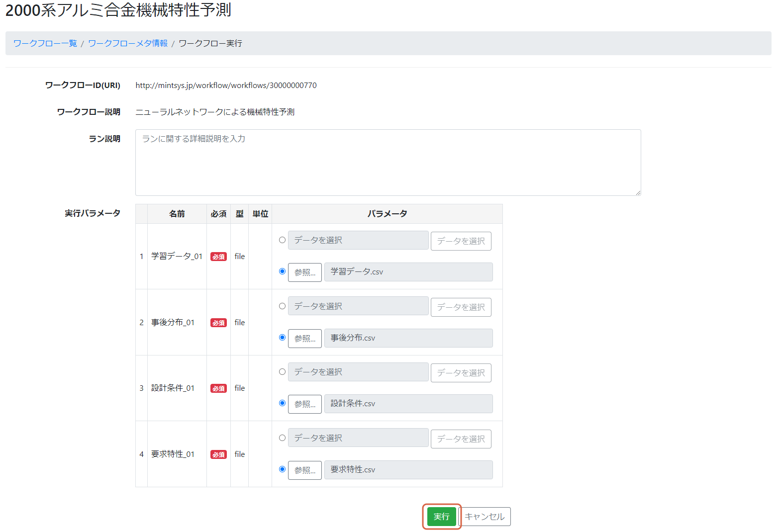Click the 設計条件_01 name cell
This screenshot has width=778, height=532.
177,388
